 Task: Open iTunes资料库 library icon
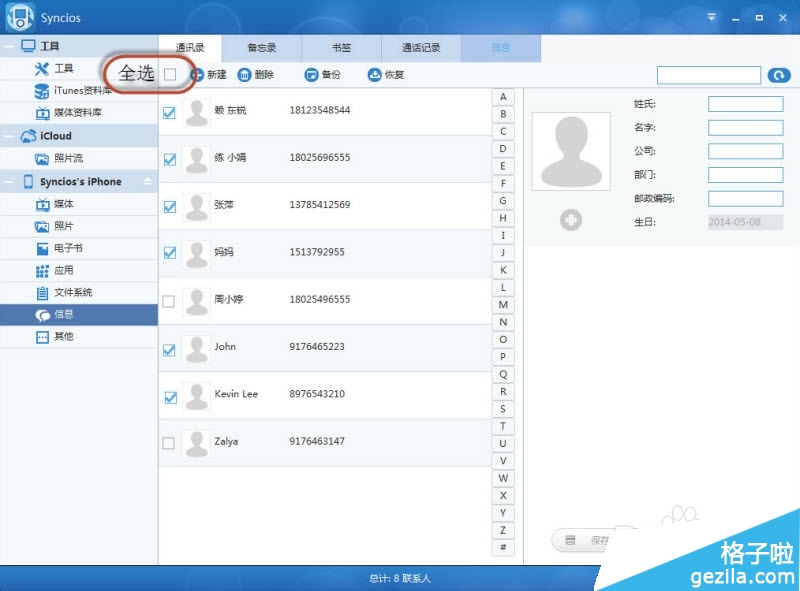pos(41,91)
